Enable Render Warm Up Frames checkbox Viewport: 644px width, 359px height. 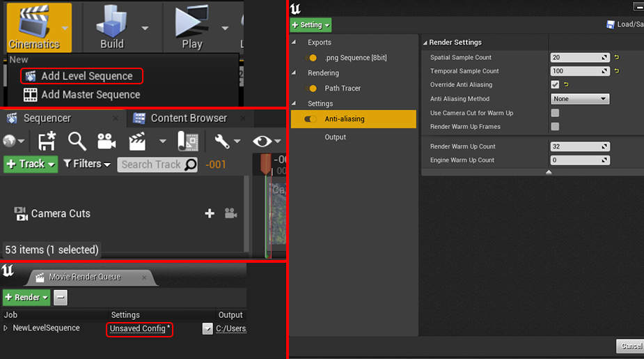(x=555, y=126)
